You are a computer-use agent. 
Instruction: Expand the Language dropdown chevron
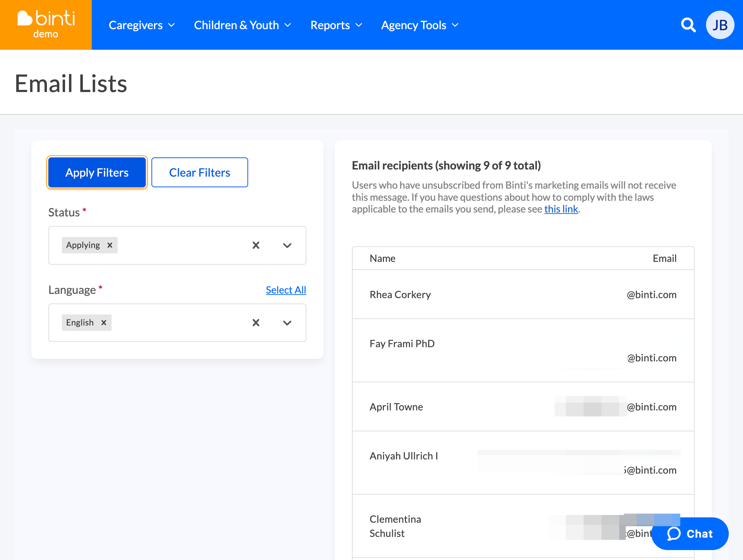(287, 323)
